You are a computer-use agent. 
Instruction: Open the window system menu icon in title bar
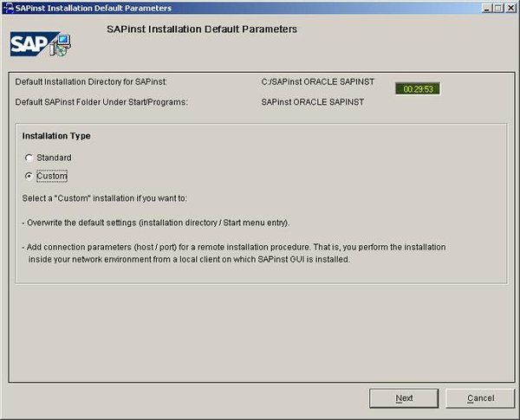(x=8, y=8)
